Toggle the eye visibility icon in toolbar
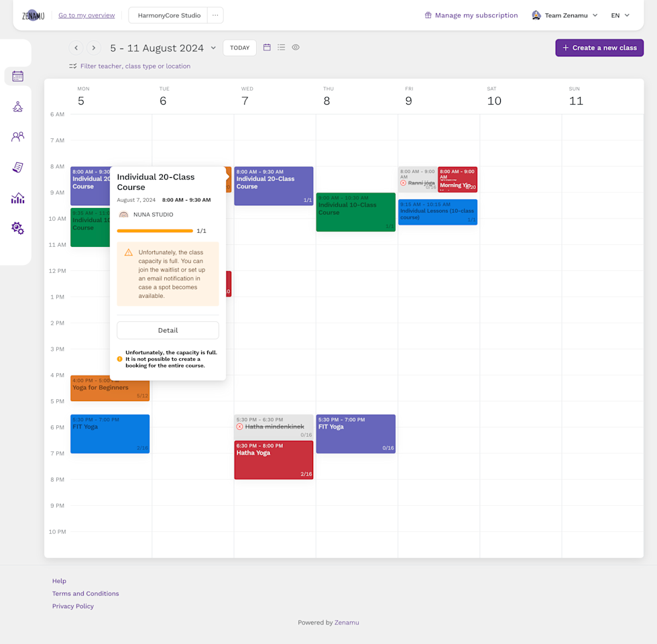The width and height of the screenshot is (657, 644). pyautogui.click(x=295, y=48)
